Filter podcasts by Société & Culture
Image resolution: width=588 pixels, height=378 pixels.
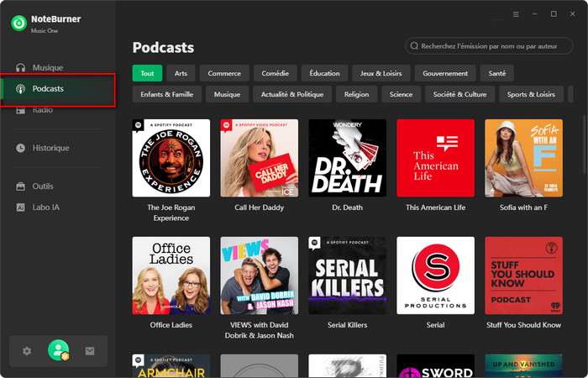click(x=459, y=94)
